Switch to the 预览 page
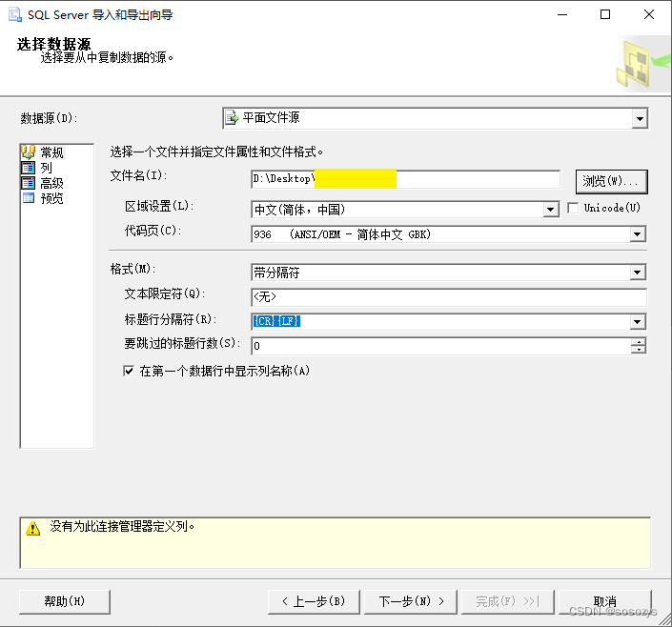This screenshot has height=627, width=672. [x=51, y=198]
